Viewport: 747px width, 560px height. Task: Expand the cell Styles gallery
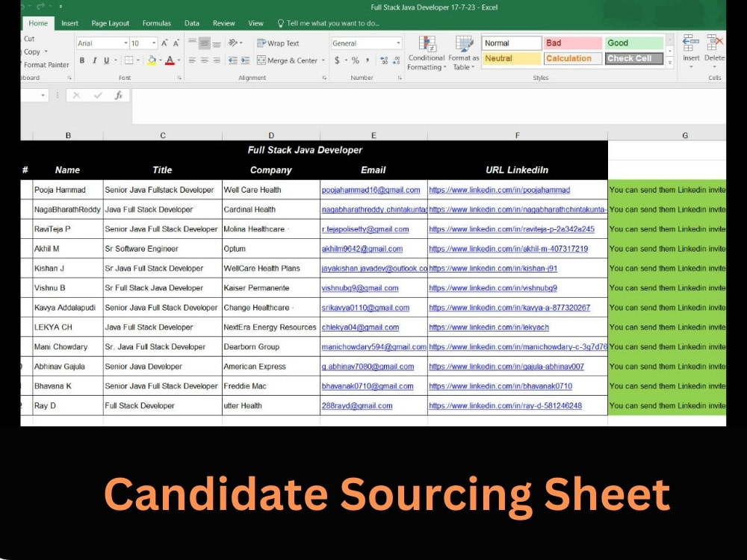(670, 63)
